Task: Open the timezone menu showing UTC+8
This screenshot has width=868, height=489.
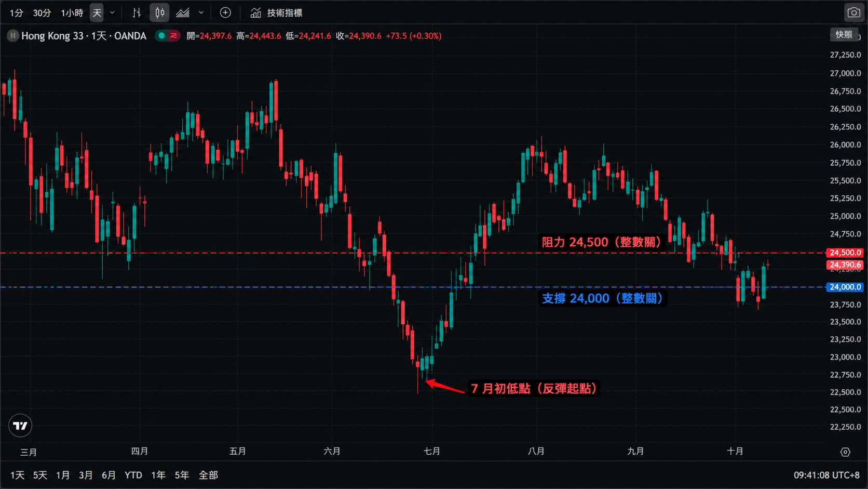Action: (826, 475)
